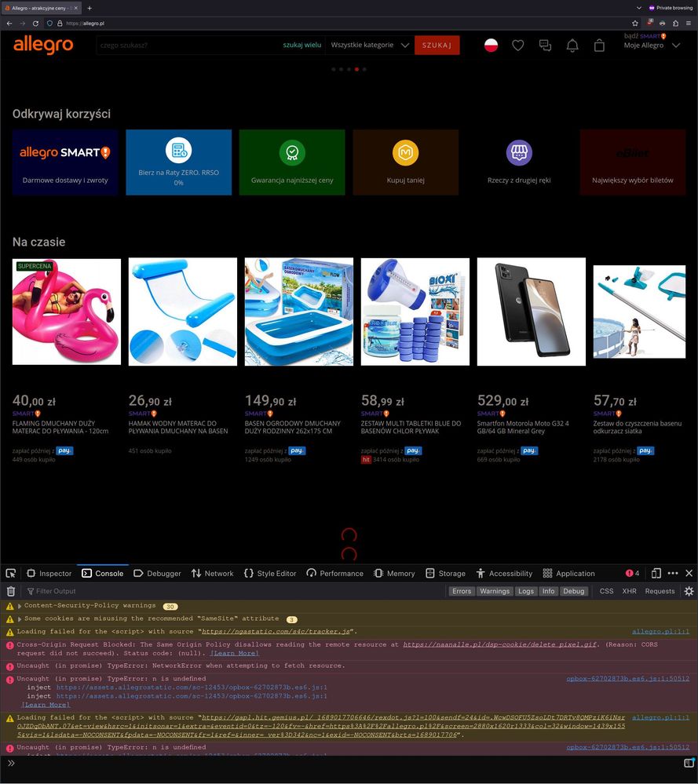The image size is (698, 784).
Task: Clear console output with trash icon
Action: [x=10, y=591]
